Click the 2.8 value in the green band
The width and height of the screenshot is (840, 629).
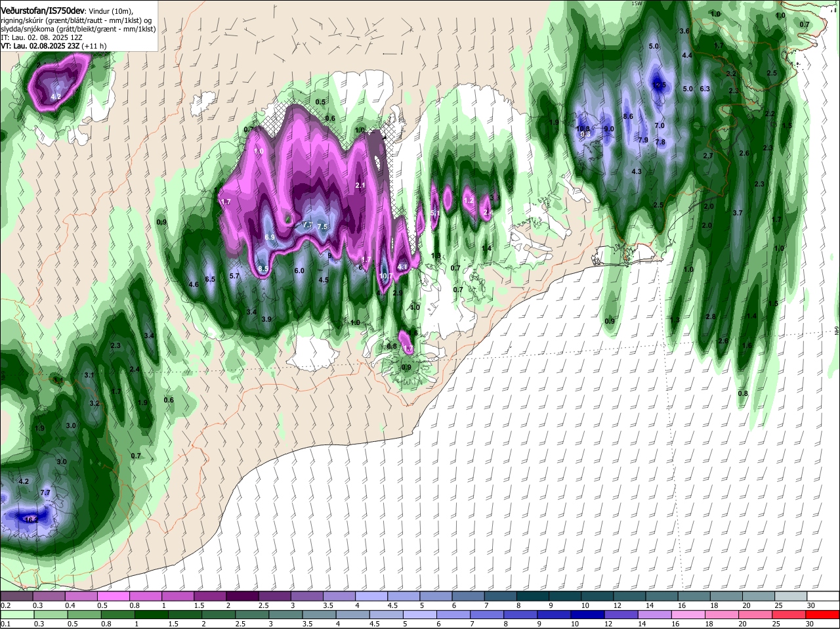(x=710, y=316)
